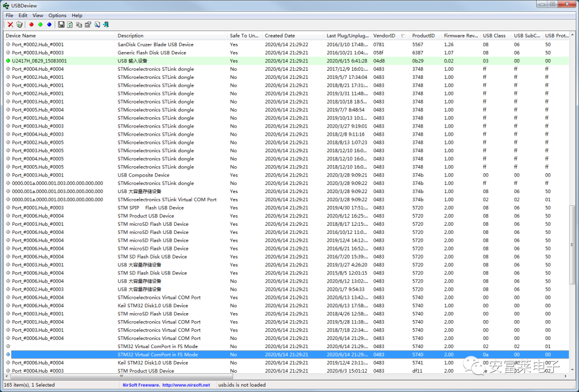
Task: Click the 5741 ProductID cell
Action: pos(418,363)
